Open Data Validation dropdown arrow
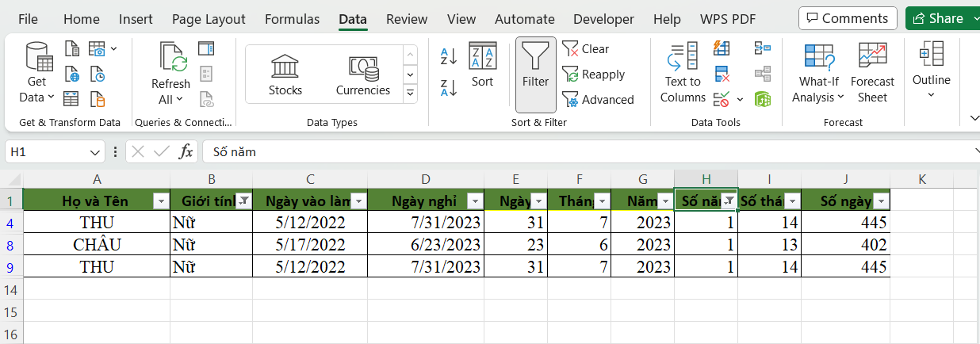Image resolution: width=980 pixels, height=344 pixels. pyautogui.click(x=740, y=100)
